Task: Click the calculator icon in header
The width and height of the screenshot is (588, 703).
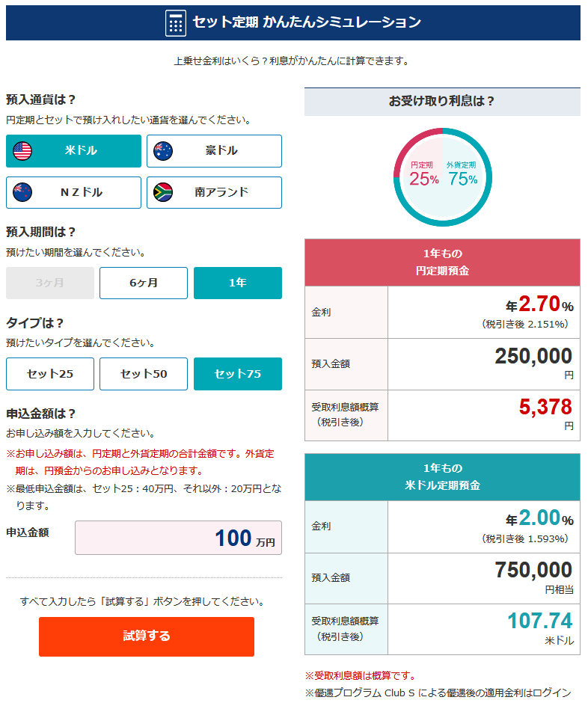Action: (175, 23)
